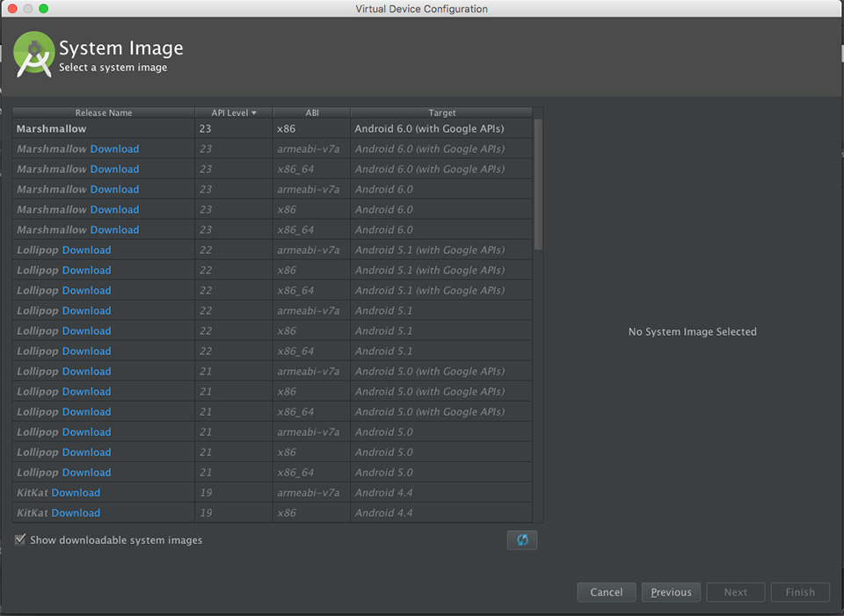Viewport: 844px width, 616px height.
Task: Download Marshmallow x86_64 plain Android 6.0
Action: point(114,229)
